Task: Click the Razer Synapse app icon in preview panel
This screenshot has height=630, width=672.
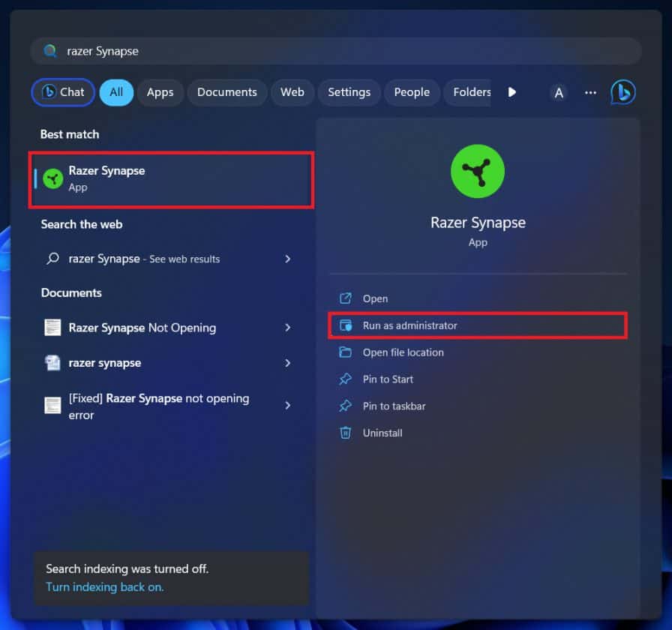Action: point(478,171)
